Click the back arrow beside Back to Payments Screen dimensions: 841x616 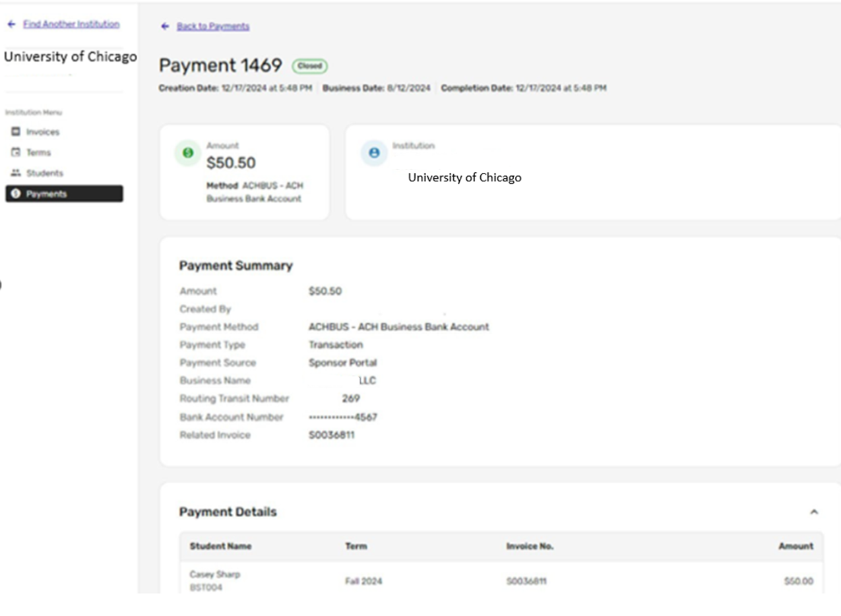pyautogui.click(x=165, y=26)
